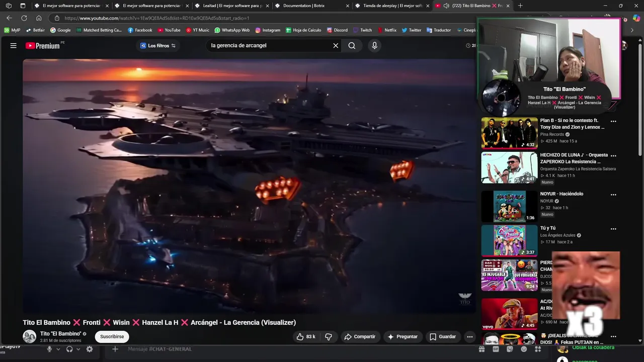The image size is (644, 362).
Task: Click the Preguntar button
Action: point(402,336)
